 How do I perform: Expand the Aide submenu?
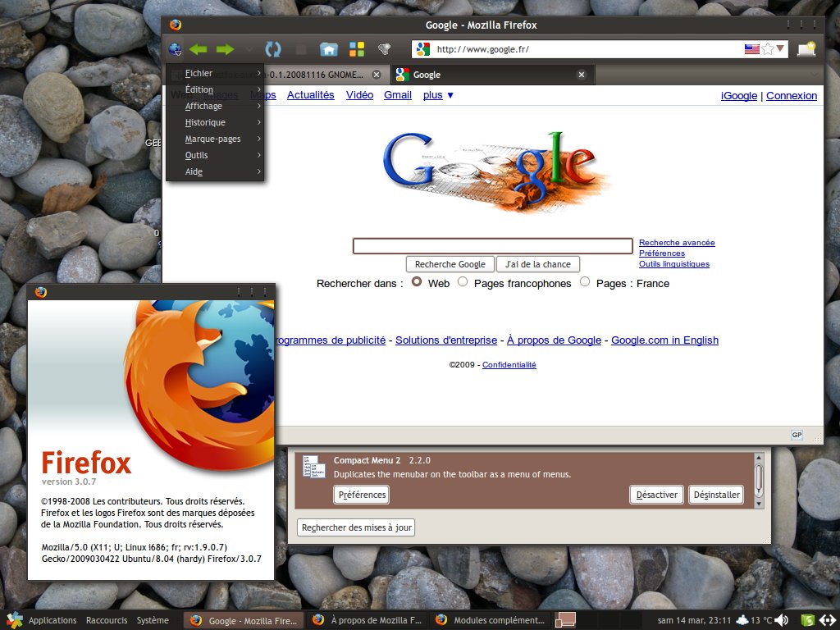pos(215,171)
